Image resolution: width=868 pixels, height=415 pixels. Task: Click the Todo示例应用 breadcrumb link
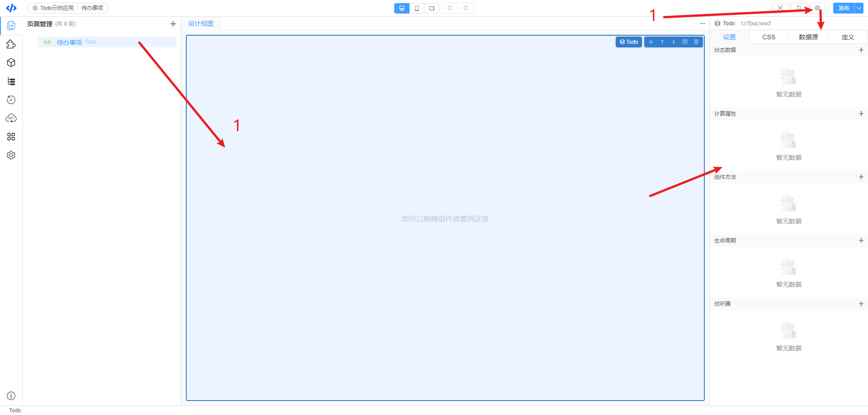pos(57,8)
